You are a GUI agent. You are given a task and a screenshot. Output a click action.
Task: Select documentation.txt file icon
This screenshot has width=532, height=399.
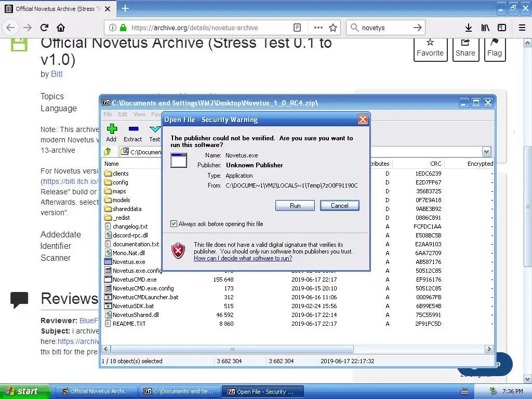click(x=108, y=244)
